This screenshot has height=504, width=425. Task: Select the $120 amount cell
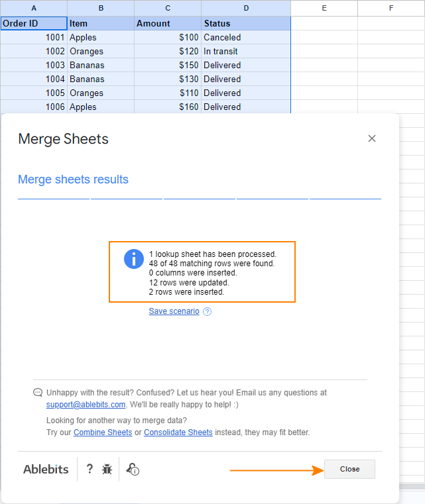click(168, 51)
